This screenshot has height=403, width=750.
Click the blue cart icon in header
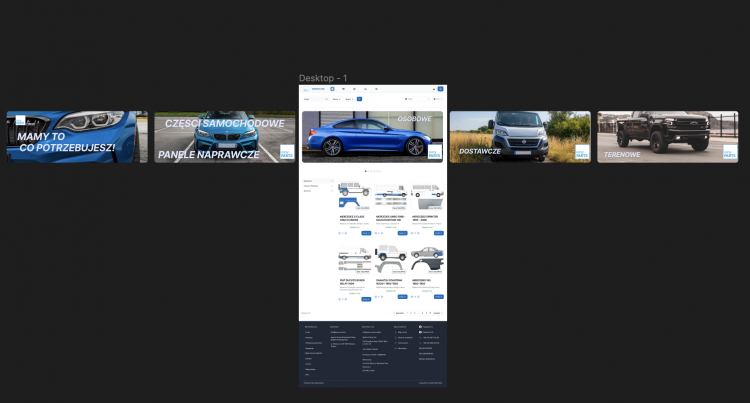440,89
